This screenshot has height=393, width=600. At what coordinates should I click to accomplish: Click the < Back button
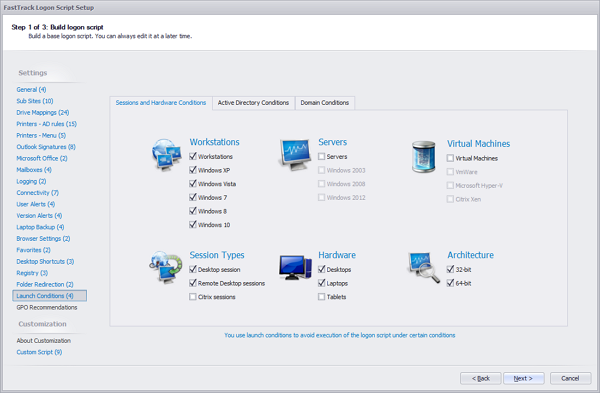481,378
